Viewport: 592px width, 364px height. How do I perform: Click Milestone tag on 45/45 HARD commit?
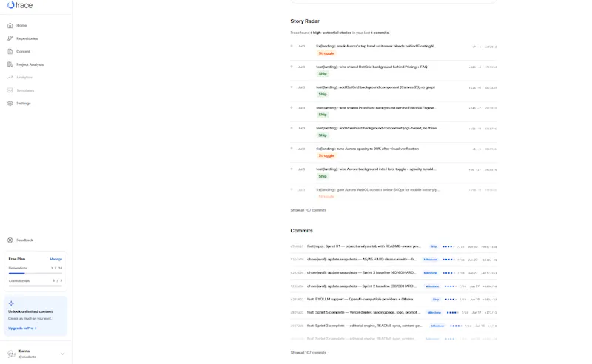431,260
